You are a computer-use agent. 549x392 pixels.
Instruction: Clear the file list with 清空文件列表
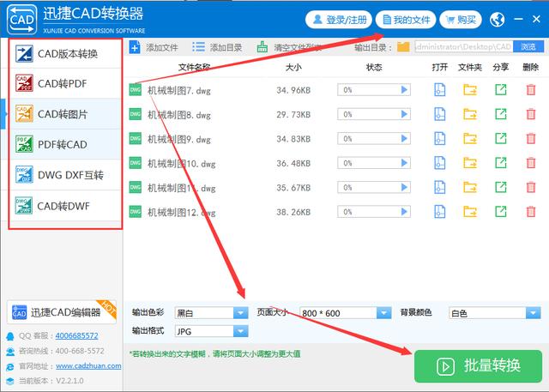[288, 47]
